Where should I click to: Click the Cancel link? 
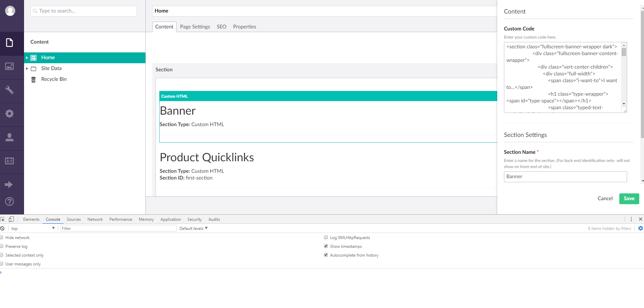point(605,198)
